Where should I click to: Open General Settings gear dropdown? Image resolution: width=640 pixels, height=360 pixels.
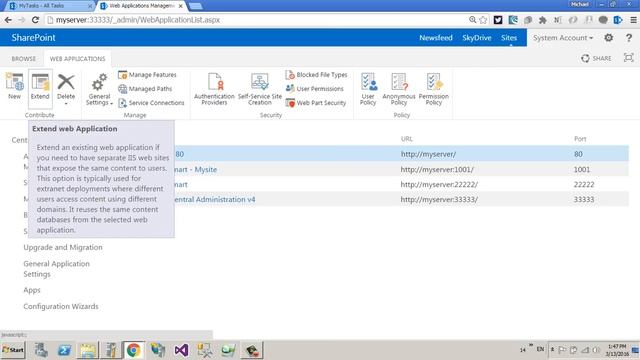(99, 89)
